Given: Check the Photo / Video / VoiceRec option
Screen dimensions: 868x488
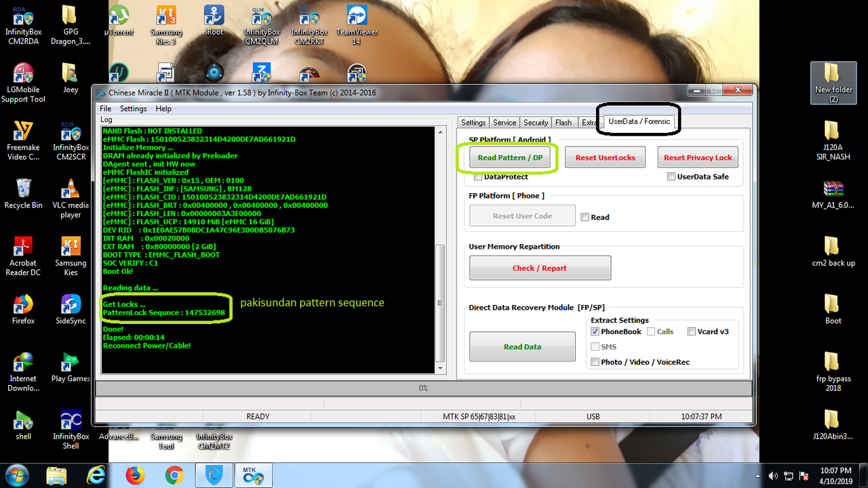Looking at the screenshot, I should (x=595, y=362).
